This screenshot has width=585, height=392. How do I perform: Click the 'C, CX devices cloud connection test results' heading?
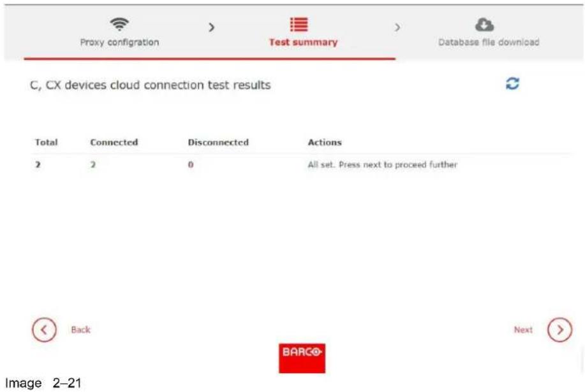[x=151, y=85]
